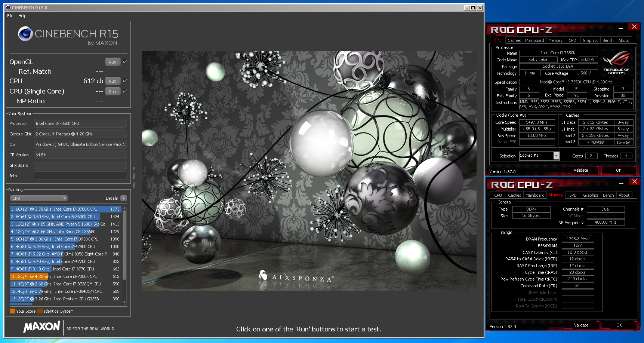This screenshot has height=343, width=644.
Task: Click the Details arrow icon in Ranking
Action: [x=124, y=198]
